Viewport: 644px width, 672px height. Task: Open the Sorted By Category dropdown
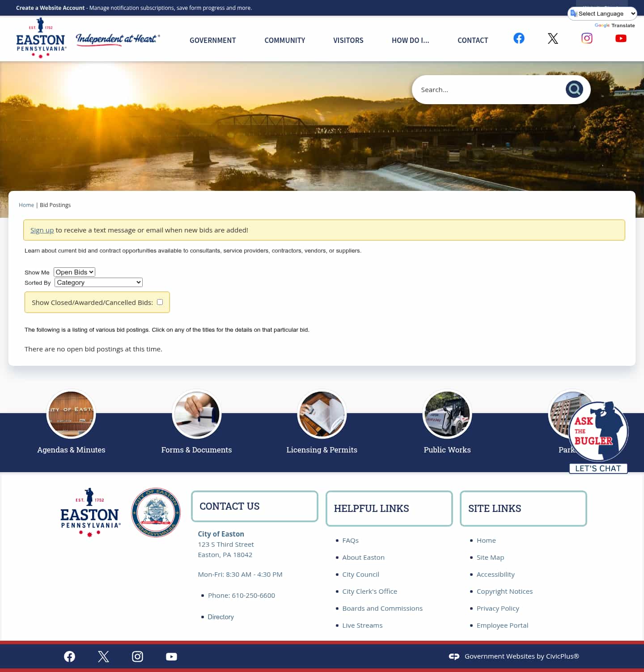click(x=98, y=282)
